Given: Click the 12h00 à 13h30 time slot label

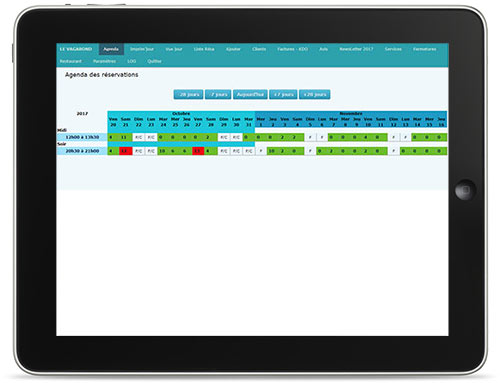Looking at the screenshot, I should pos(82,137).
